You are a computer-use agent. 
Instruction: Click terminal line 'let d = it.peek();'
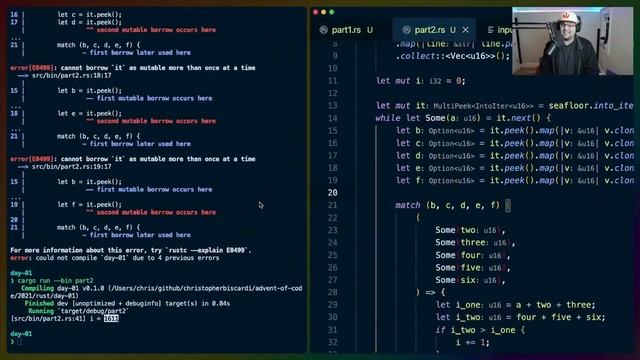(89, 22)
